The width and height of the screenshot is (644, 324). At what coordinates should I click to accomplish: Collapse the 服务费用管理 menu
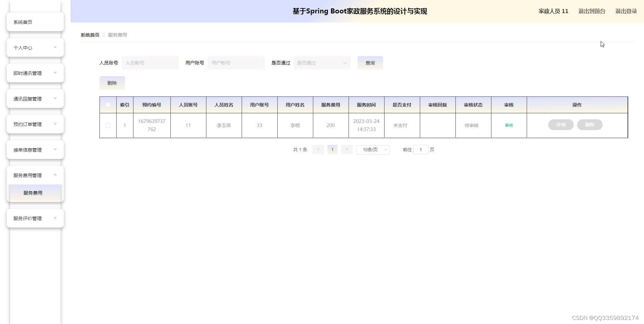35,175
